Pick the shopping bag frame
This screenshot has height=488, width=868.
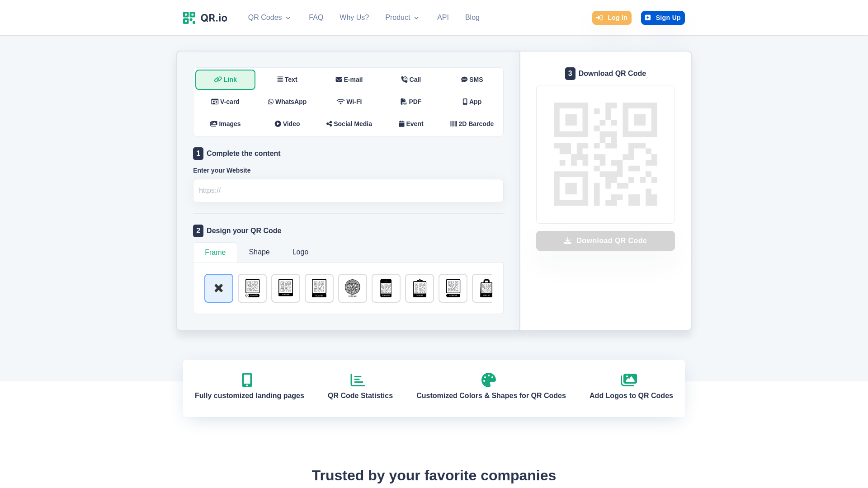coord(482,288)
